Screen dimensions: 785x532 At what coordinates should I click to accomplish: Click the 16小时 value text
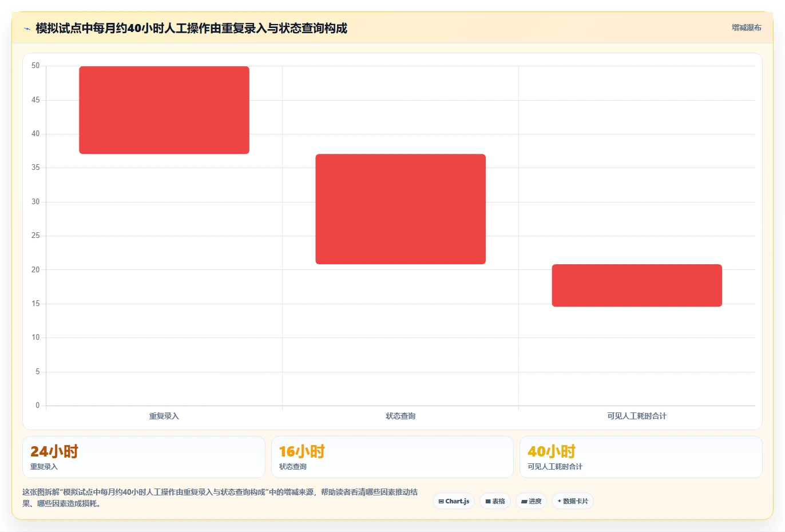tap(302, 451)
